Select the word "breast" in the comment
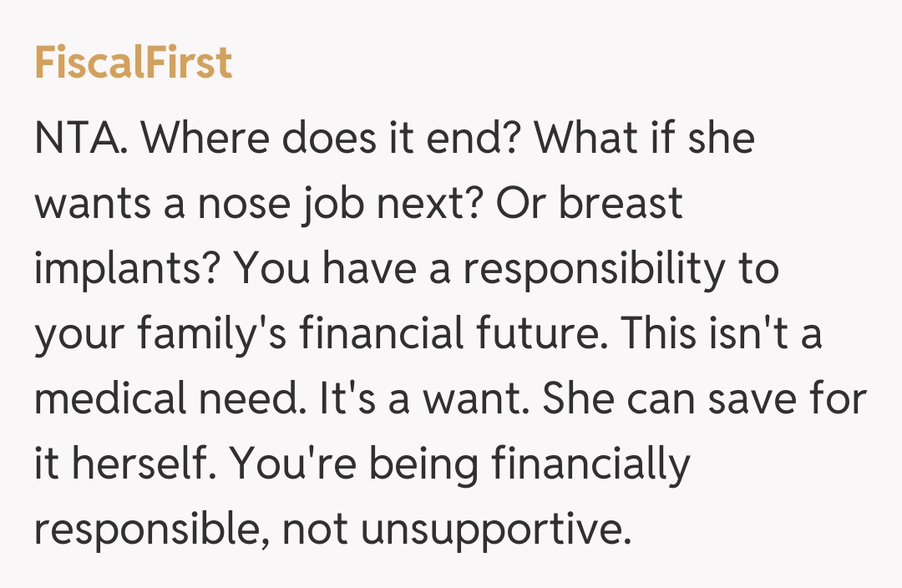Screen dimensions: 902x588 pyautogui.click(x=621, y=203)
